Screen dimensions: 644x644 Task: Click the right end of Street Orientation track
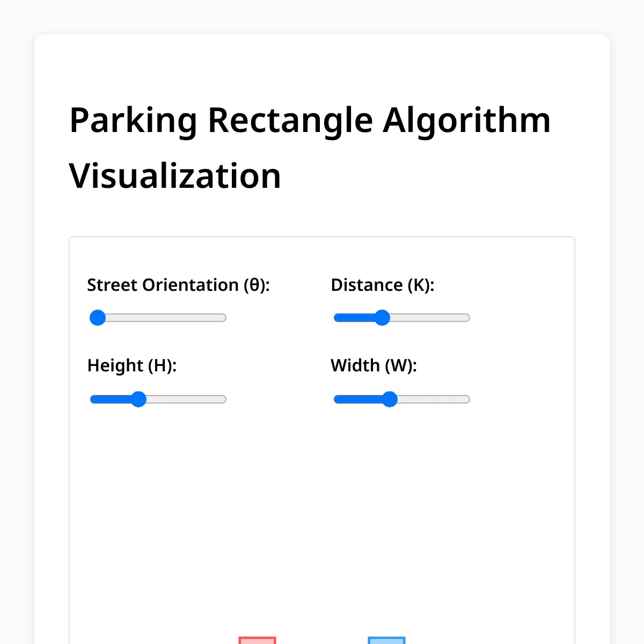tap(221, 318)
